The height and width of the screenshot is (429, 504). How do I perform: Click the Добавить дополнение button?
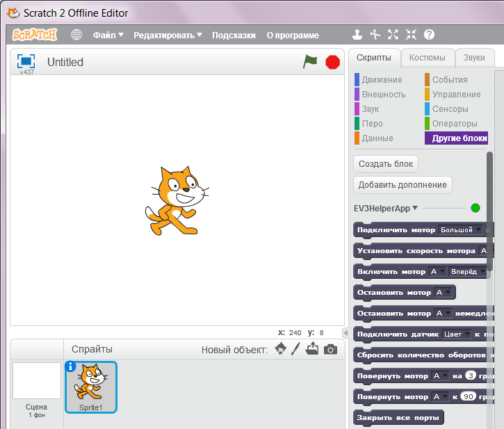pos(403,185)
